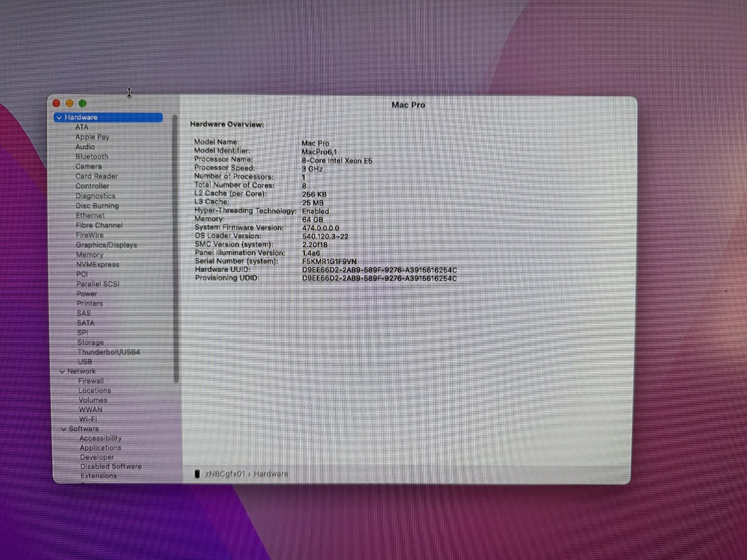This screenshot has width=747, height=560.
Task: Select the PCI sidebar entry
Action: (82, 274)
